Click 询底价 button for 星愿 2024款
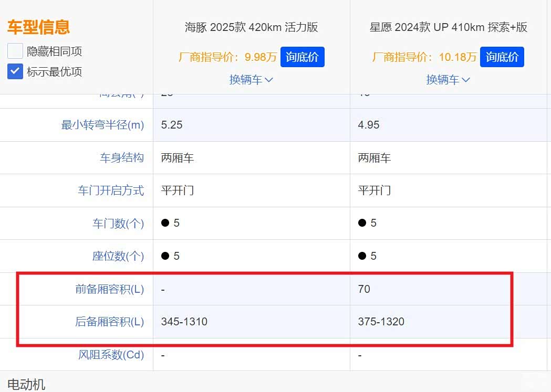This screenshot has height=392, width=551. point(502,57)
